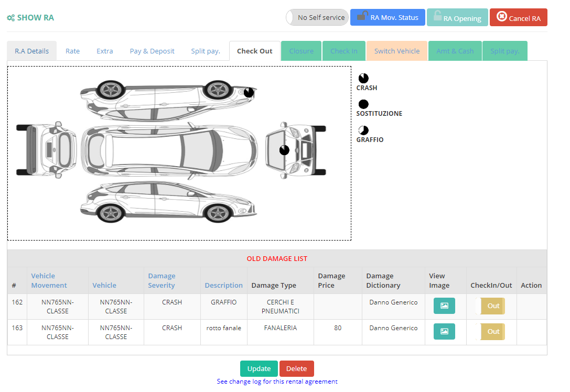570x392 pixels.
Task: Open the rental agreement change log link
Action: point(277,382)
